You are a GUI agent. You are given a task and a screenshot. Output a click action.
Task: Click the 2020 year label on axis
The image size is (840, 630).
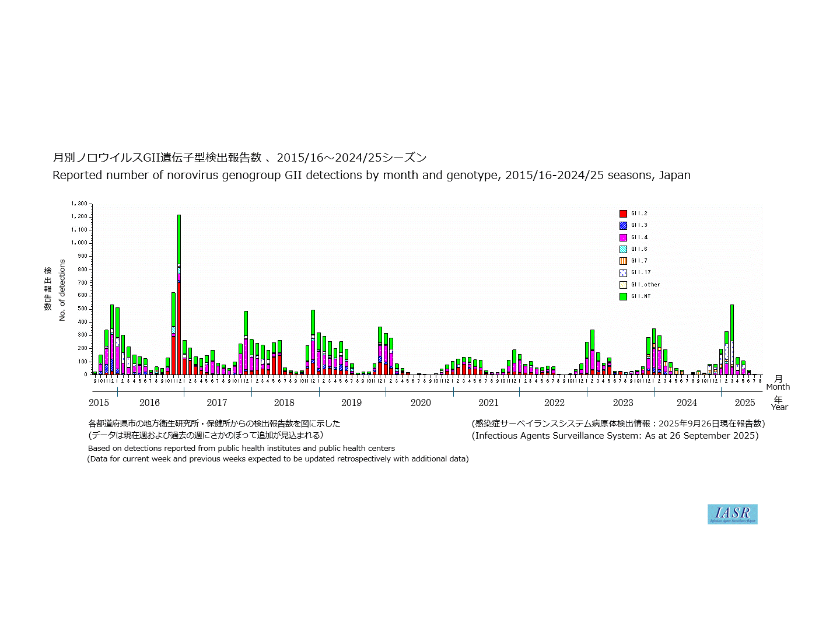point(420,402)
